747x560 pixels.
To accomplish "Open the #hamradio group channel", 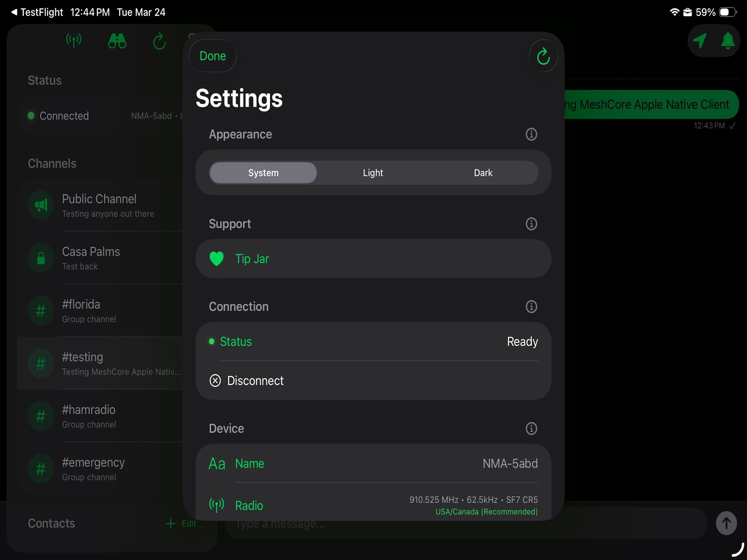I will 100,416.
